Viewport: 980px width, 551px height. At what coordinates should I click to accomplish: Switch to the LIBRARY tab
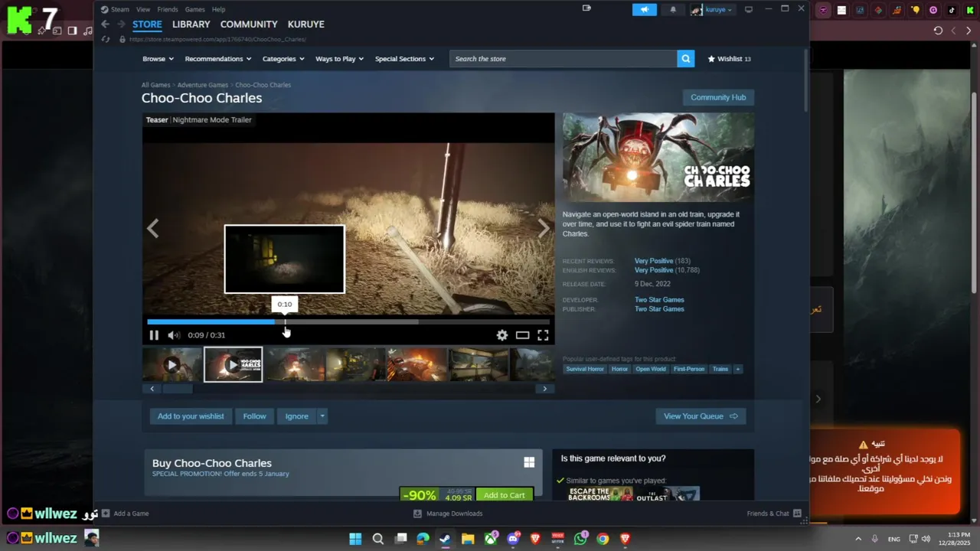click(x=191, y=24)
